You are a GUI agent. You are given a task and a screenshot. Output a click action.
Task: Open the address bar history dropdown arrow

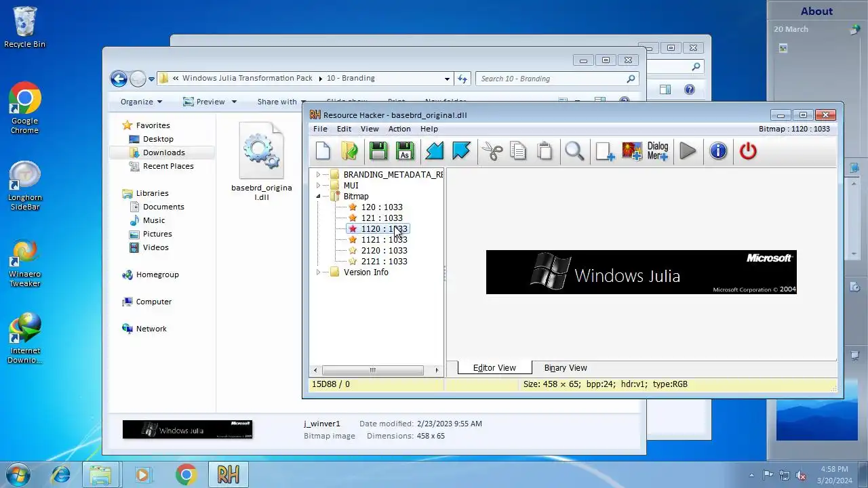447,79
